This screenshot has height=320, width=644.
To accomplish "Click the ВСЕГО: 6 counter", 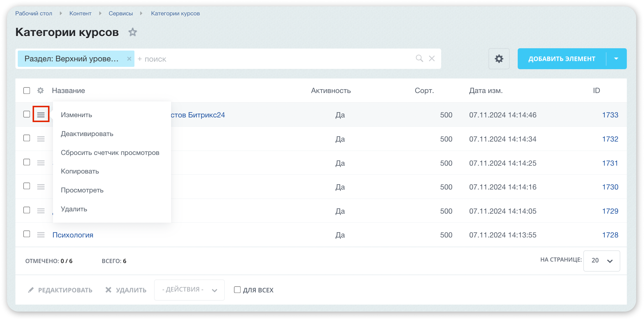I will [114, 261].
